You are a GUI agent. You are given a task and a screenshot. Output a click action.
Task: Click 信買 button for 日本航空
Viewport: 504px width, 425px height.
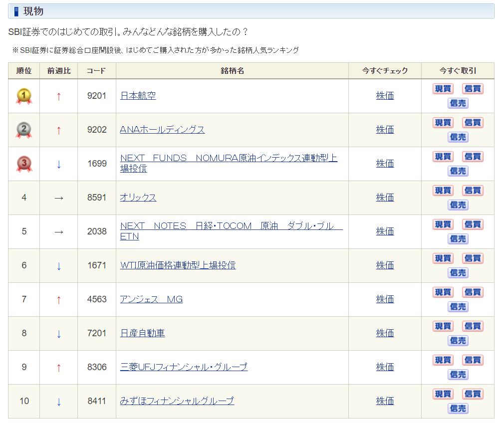coord(473,89)
